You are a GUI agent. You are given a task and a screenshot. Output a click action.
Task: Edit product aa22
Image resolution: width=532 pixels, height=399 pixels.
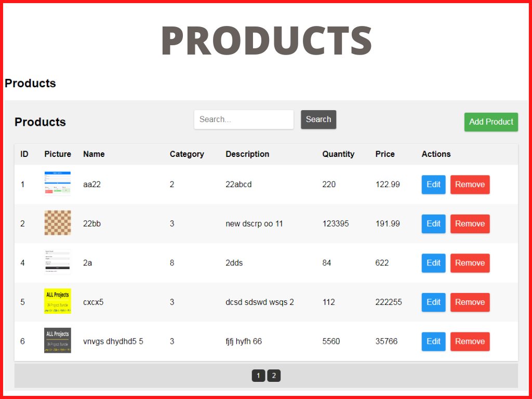(x=433, y=184)
